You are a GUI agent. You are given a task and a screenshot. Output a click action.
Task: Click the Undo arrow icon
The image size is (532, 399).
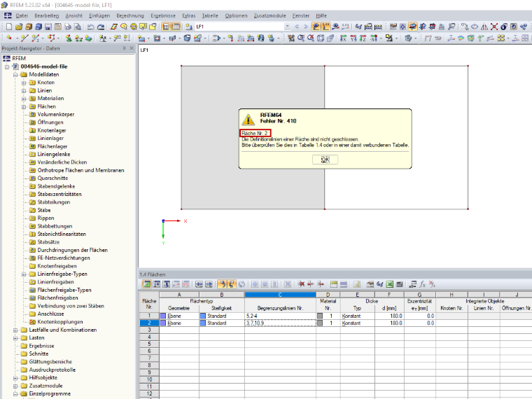[x=90, y=27]
